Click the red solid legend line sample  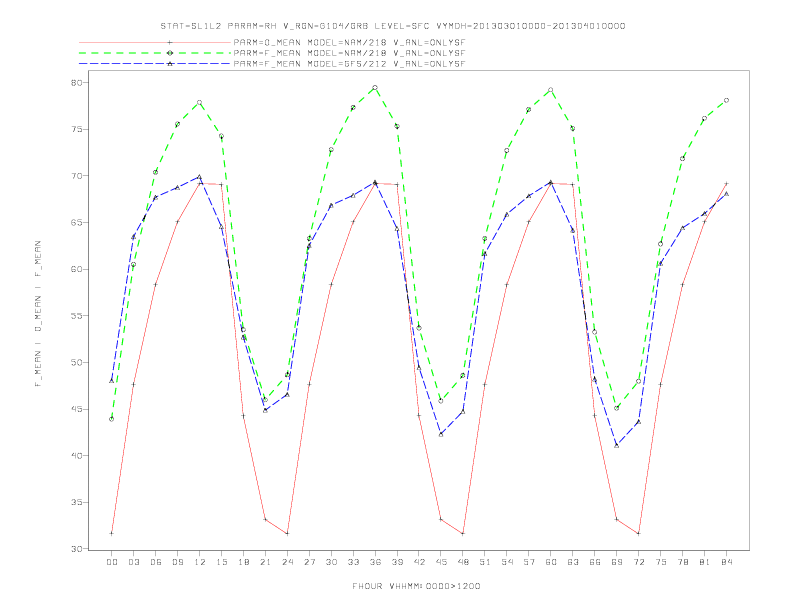coord(155,42)
